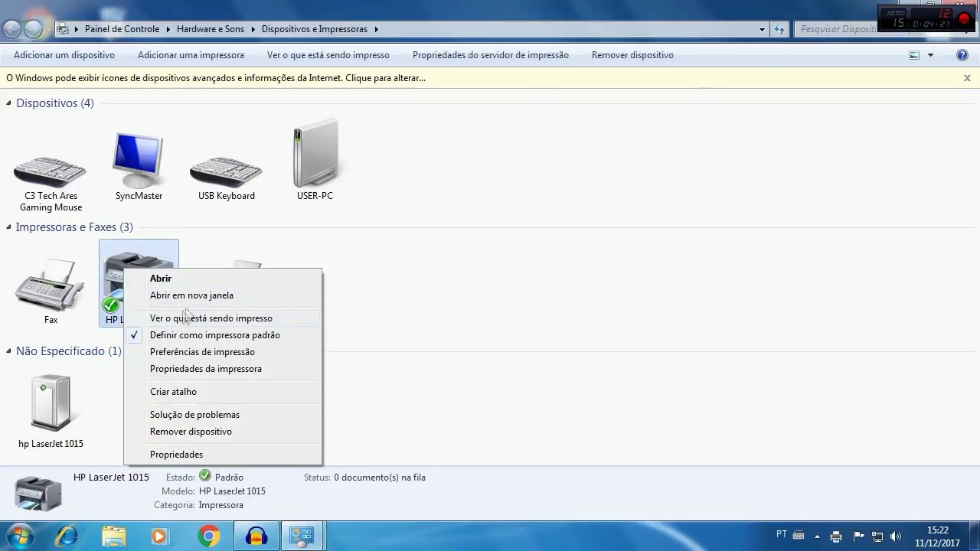This screenshot has height=551, width=980.
Task: Expand the arrow after Hardware e Sons
Action: 253,29
